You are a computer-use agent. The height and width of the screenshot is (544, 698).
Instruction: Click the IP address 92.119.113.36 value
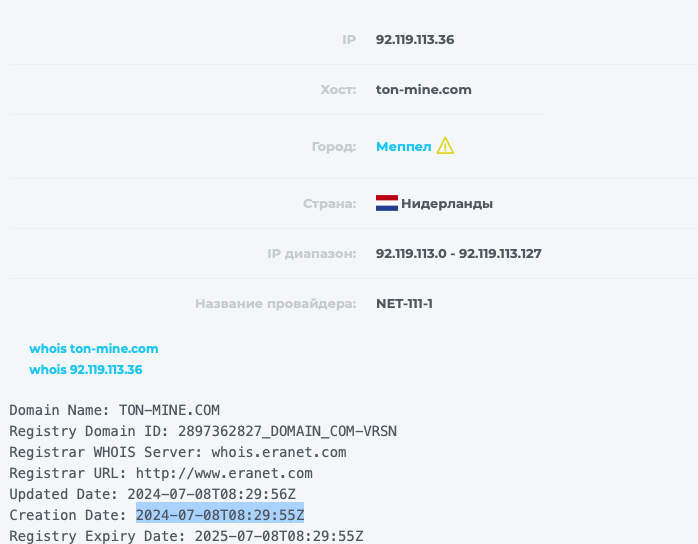[x=415, y=40]
